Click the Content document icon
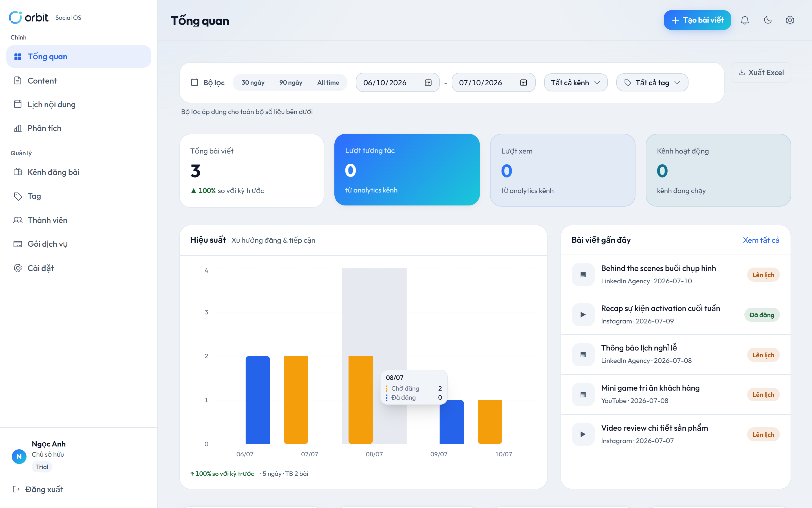Image resolution: width=812 pixels, height=508 pixels. 18,81
